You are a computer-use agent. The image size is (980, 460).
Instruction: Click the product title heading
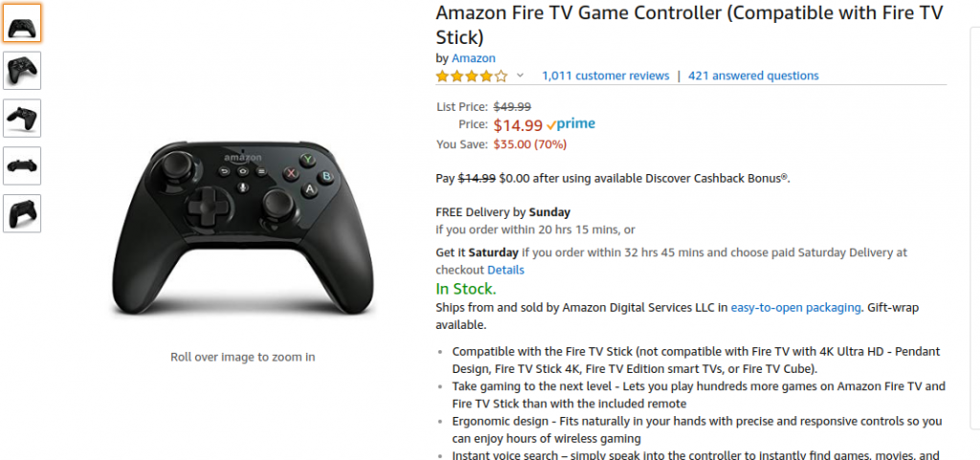click(689, 25)
